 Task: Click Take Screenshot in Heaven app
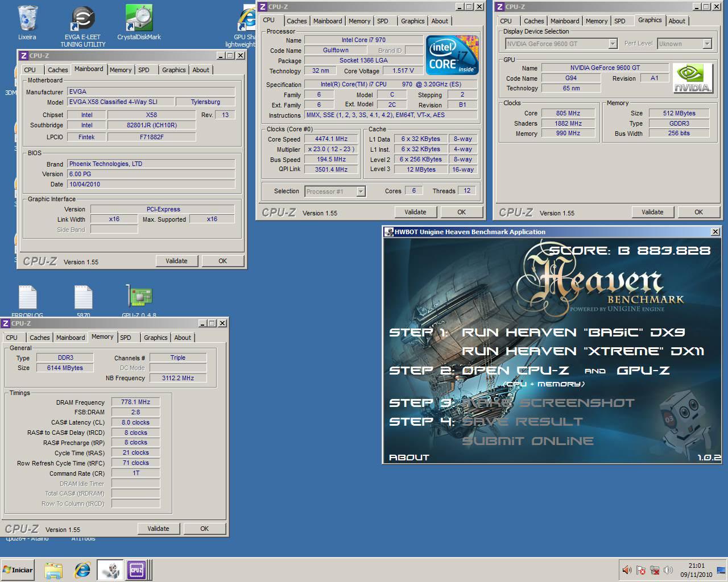click(x=548, y=403)
